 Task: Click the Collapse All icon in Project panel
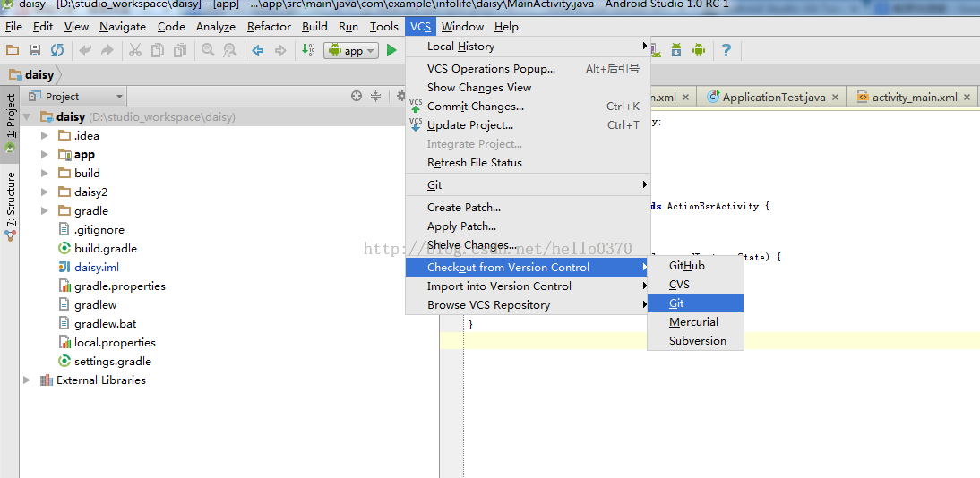tap(375, 96)
